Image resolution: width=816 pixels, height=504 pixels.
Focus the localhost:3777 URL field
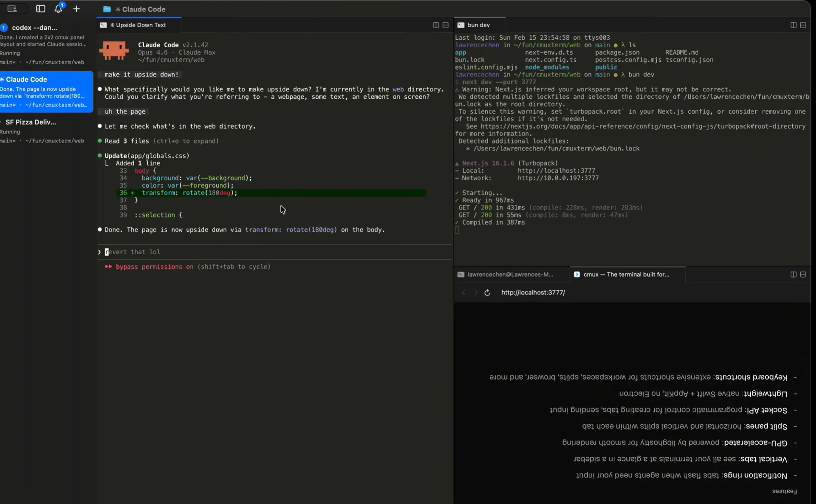point(533,293)
